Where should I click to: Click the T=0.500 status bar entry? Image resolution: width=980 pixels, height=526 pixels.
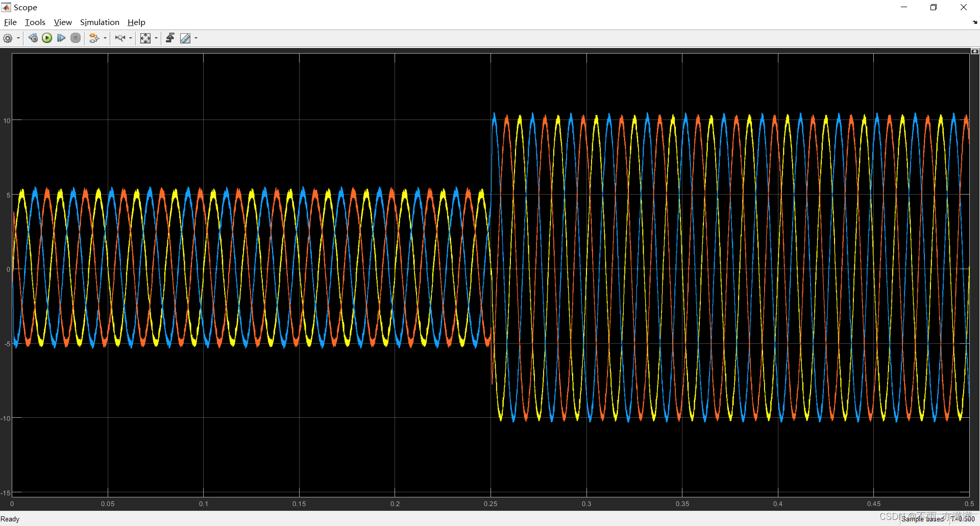(x=963, y=519)
